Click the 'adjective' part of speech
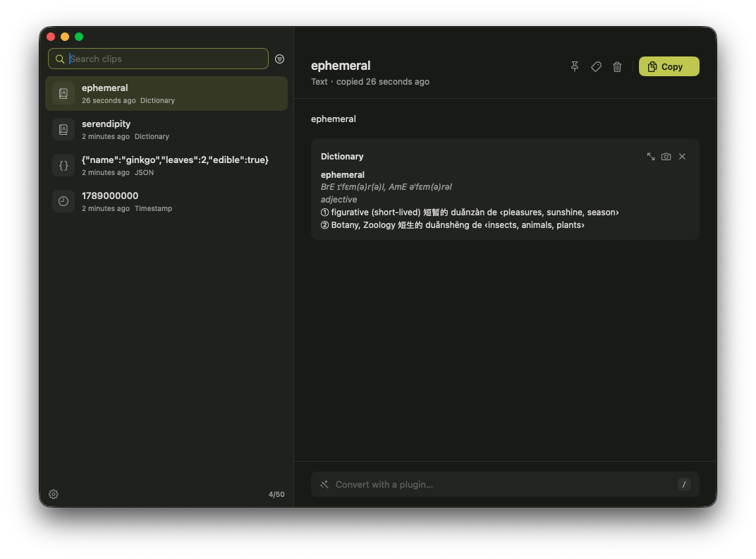 click(339, 199)
